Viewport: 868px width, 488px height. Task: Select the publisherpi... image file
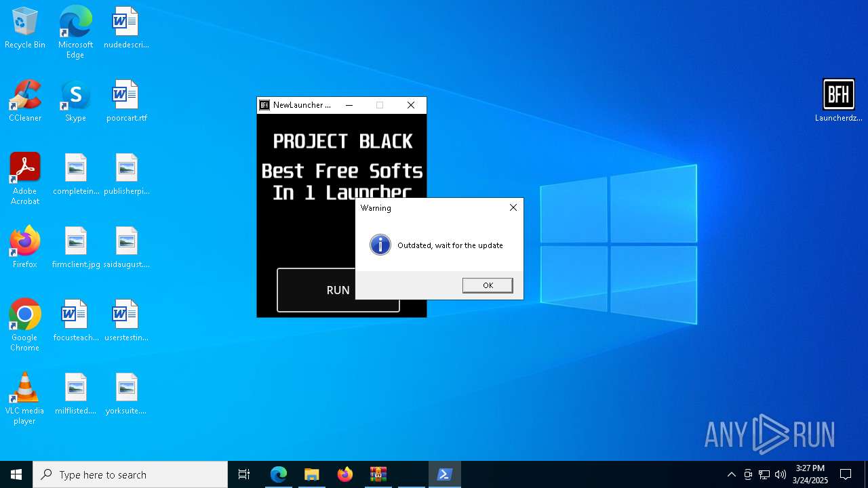click(126, 175)
